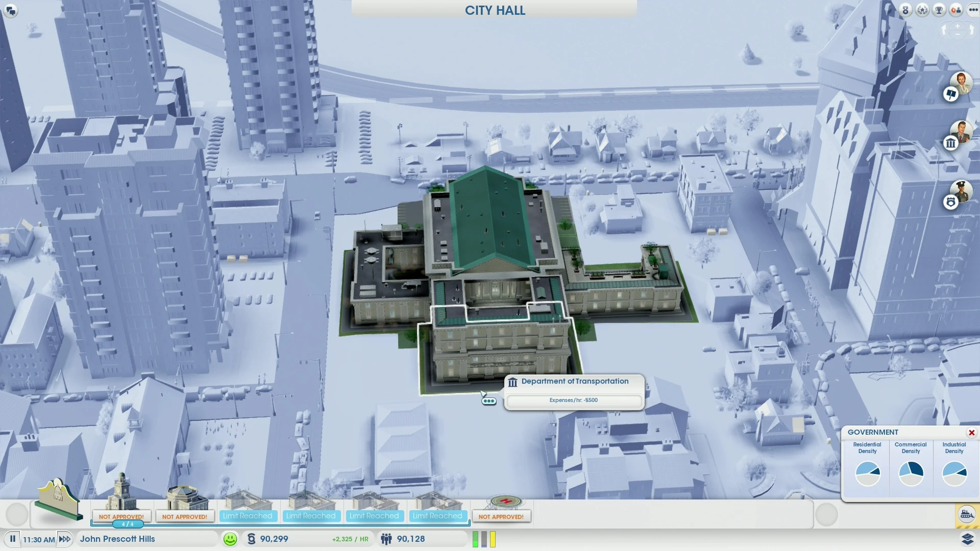Rotate camera right arrow

coord(971,30)
